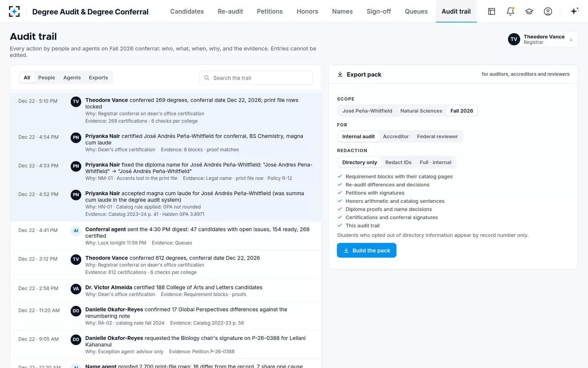
Task: Click the TV avatar on the 3:12 PM entry
Action: (x=76, y=260)
